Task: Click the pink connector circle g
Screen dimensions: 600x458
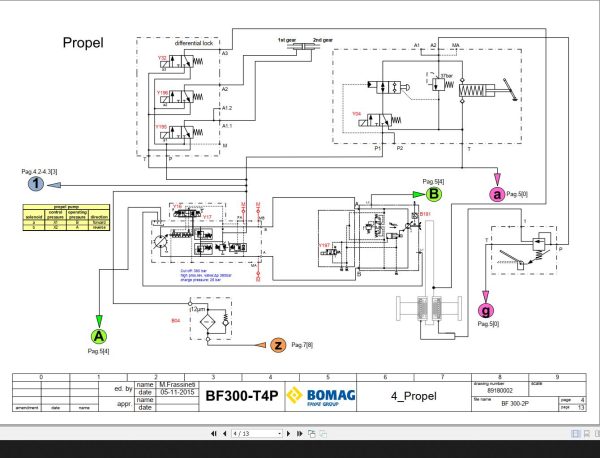Action: [x=486, y=310]
